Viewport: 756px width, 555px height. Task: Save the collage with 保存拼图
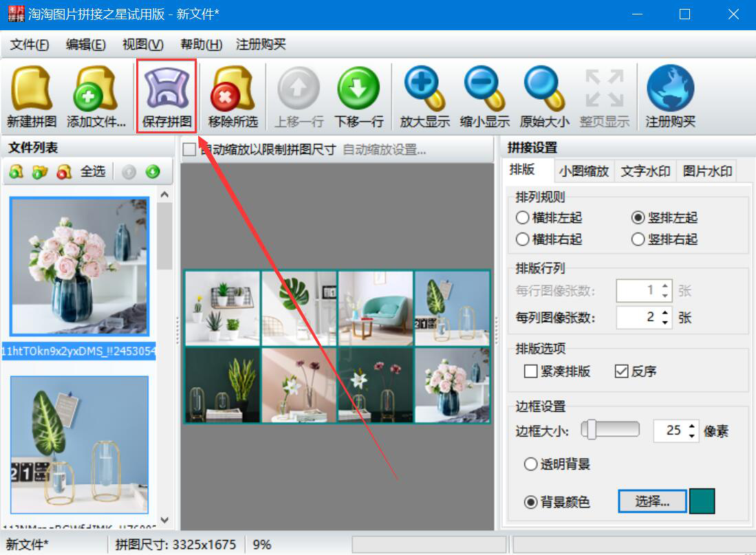167,97
